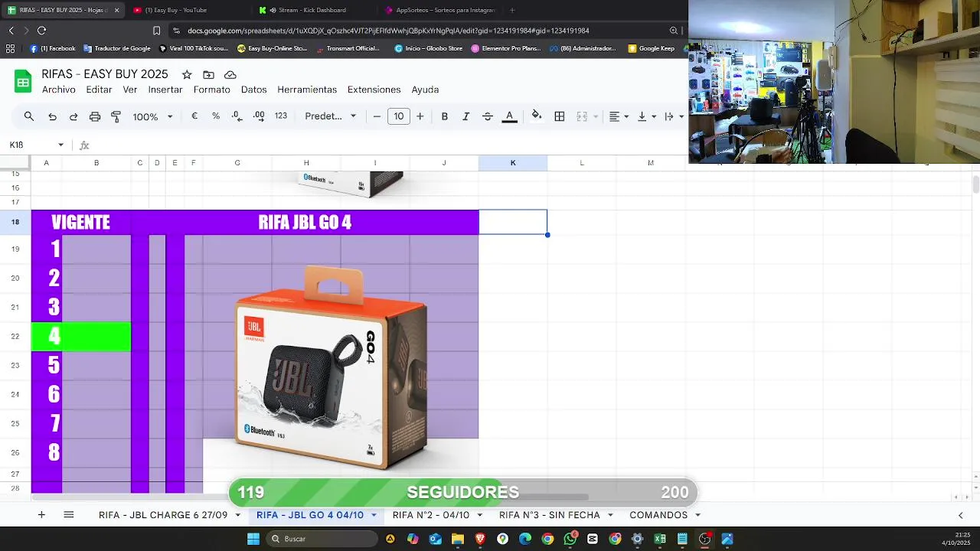Screen dimensions: 980x551
Task: Open the Ver menu
Action: click(x=130, y=90)
